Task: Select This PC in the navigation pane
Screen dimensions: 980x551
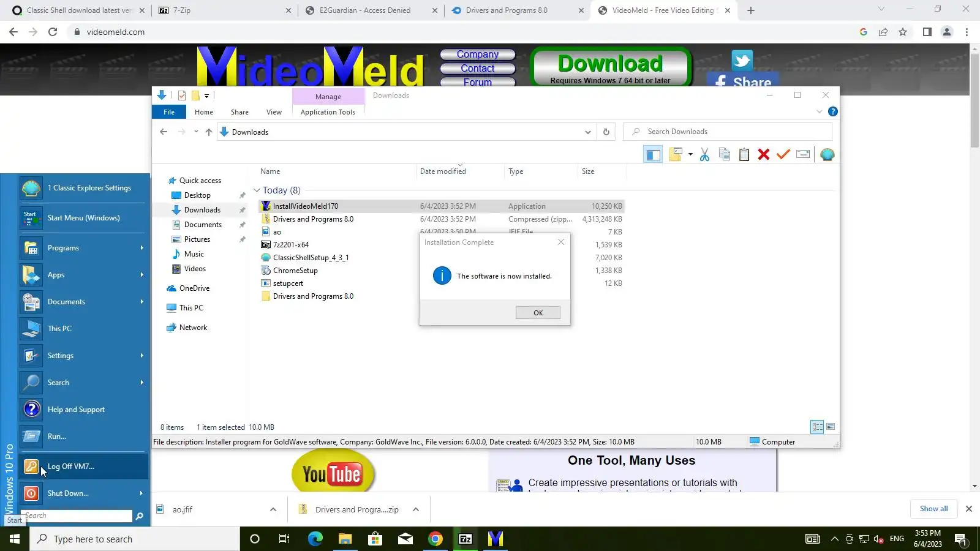Action: coord(191,308)
